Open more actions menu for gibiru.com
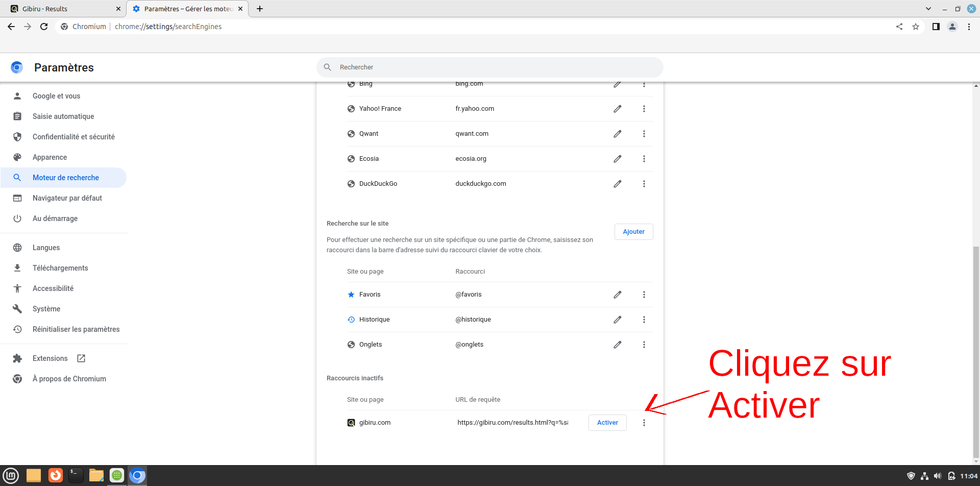Viewport: 980px width, 486px height. pyautogui.click(x=644, y=423)
